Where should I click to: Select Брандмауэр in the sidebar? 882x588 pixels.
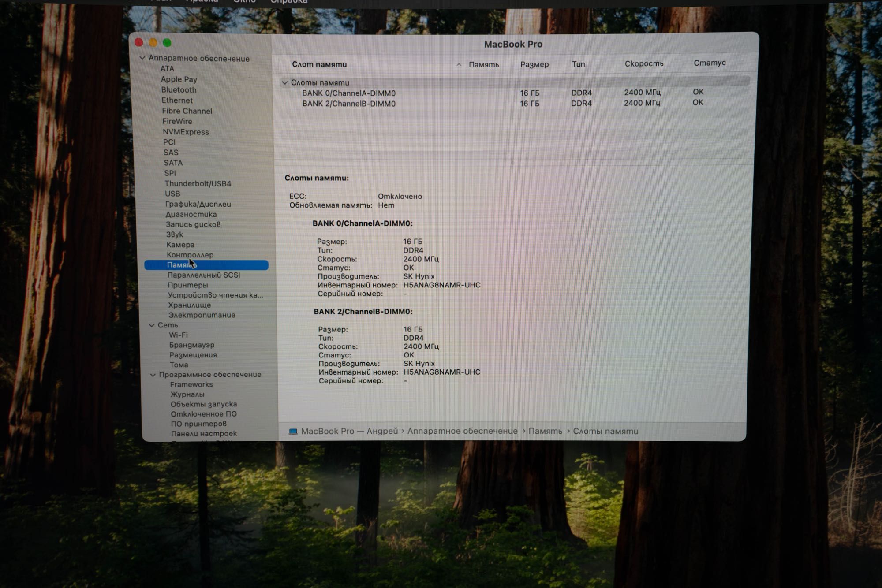[x=192, y=345]
